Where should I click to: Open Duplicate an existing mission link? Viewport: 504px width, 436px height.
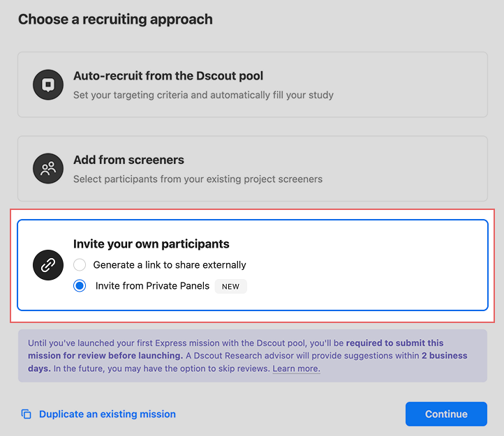click(108, 414)
